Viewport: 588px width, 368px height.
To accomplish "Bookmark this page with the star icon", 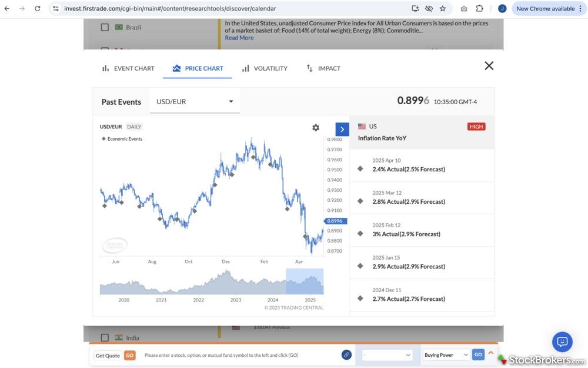I will 443,9.
